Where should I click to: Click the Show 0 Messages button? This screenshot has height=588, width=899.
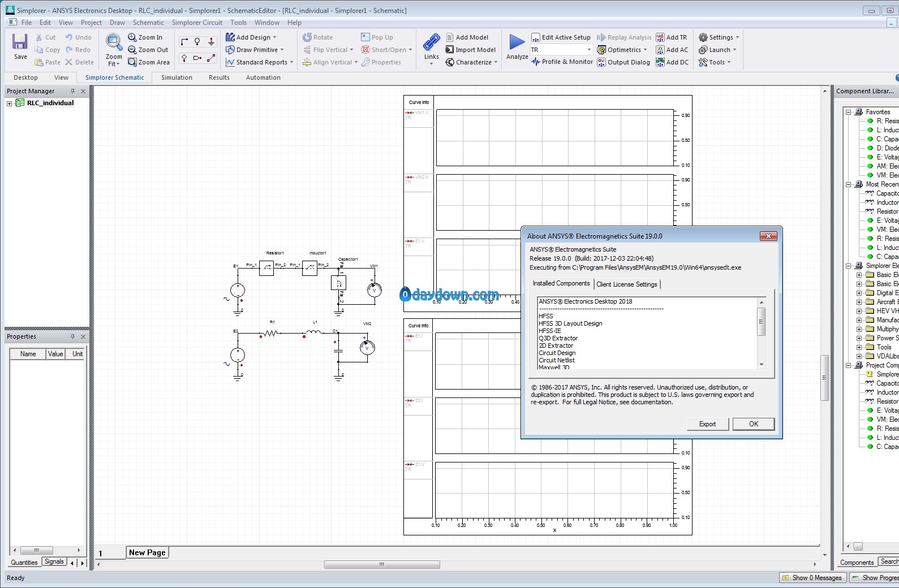(x=812, y=578)
